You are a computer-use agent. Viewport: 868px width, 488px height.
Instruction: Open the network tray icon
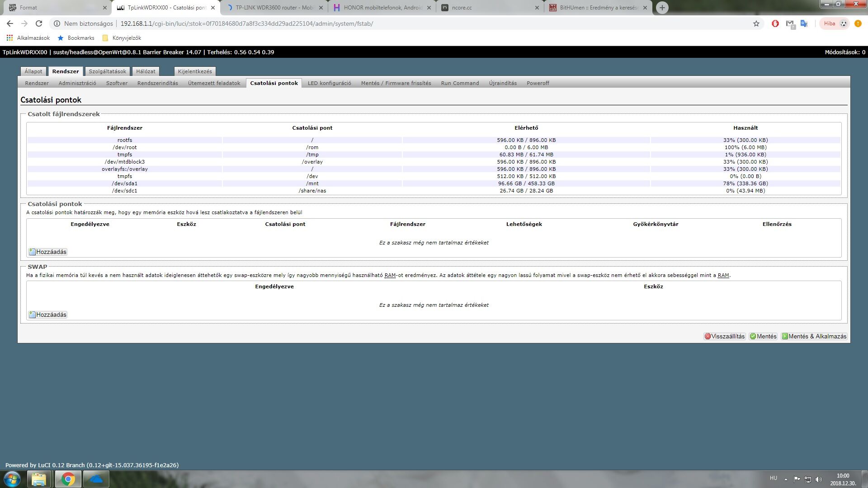(808, 479)
